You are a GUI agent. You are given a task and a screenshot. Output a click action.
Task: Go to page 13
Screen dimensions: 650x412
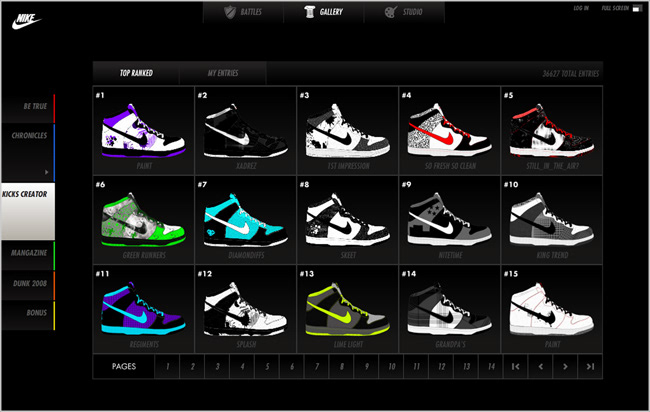coord(466,366)
